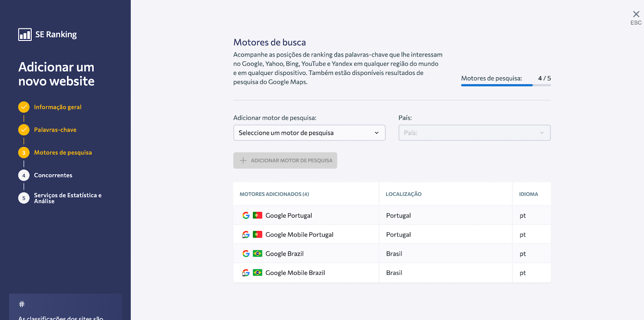The image size is (644, 320).
Task: Click ADICIONAR MOTOR DE PESQUISA button
Action: (x=285, y=160)
